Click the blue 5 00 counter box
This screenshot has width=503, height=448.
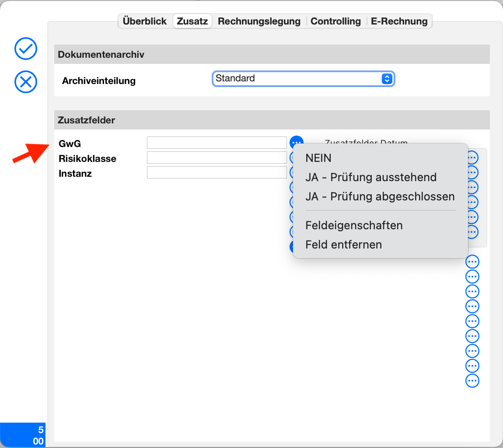23,435
